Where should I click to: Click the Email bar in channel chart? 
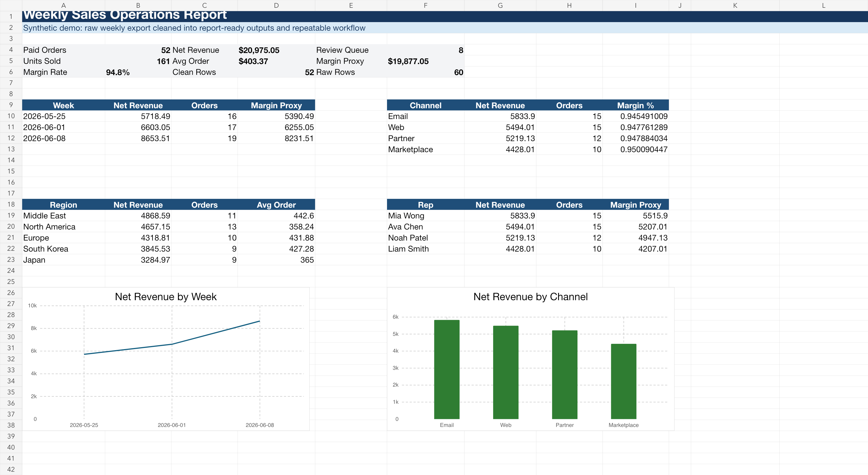[x=446, y=369]
